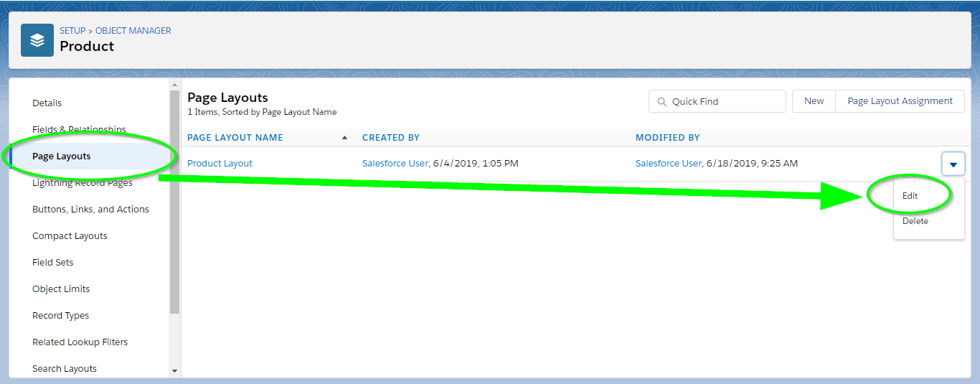980x384 pixels.
Task: Open the Product Layout link
Action: pos(220,164)
